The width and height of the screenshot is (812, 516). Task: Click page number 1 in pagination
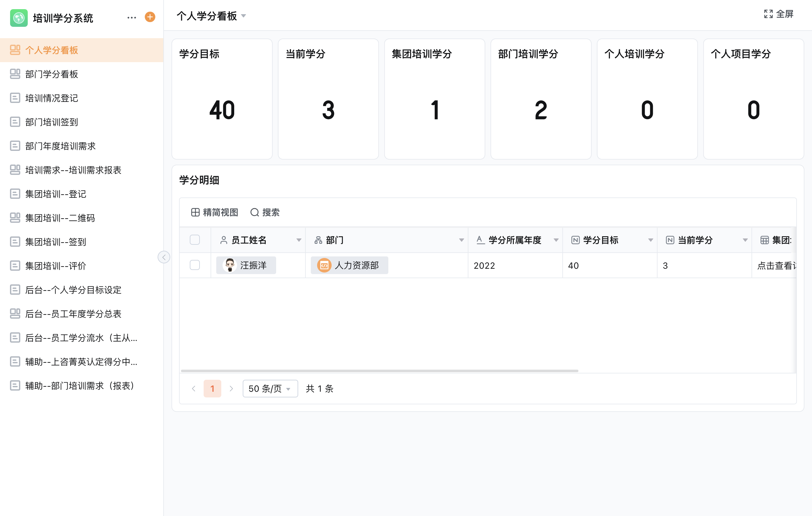[212, 389]
